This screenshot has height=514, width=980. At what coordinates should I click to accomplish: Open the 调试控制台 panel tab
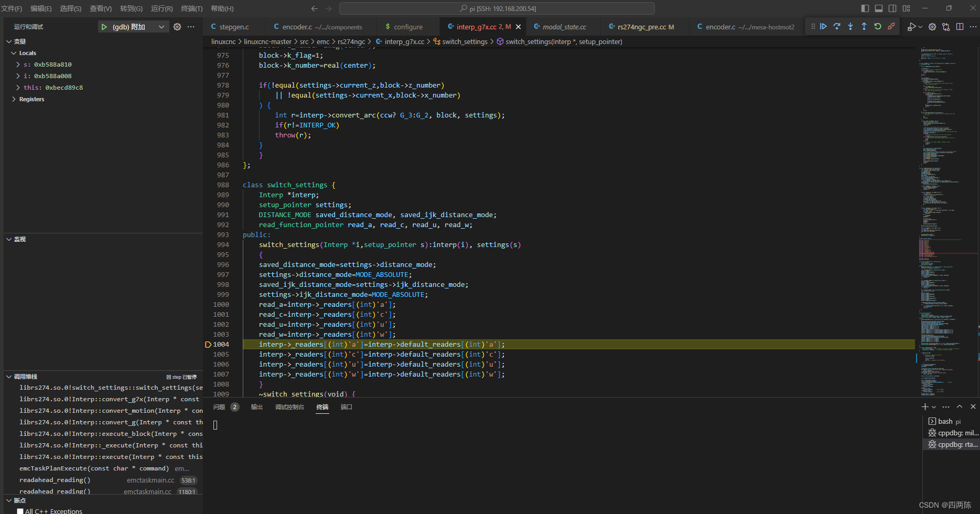[x=289, y=407]
